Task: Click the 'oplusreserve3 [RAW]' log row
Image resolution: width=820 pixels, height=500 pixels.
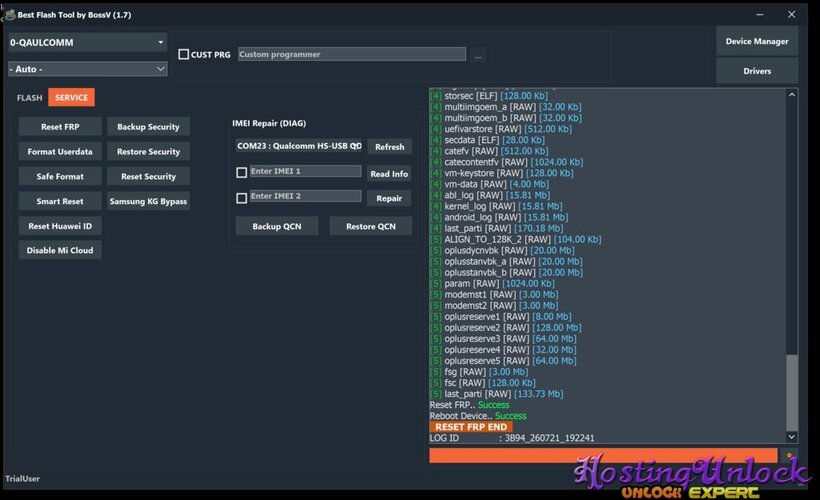Action: [503, 339]
